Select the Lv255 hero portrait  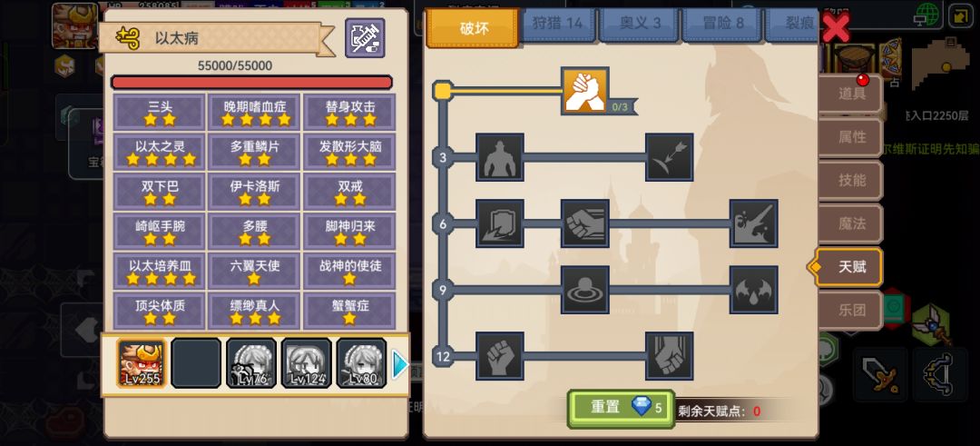[142, 363]
